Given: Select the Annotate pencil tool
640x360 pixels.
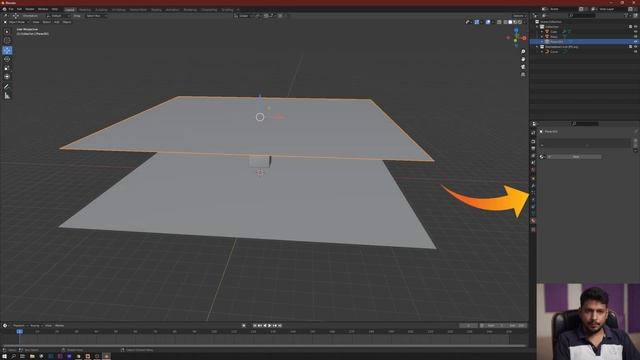Looking at the screenshot, I should pos(7,87).
